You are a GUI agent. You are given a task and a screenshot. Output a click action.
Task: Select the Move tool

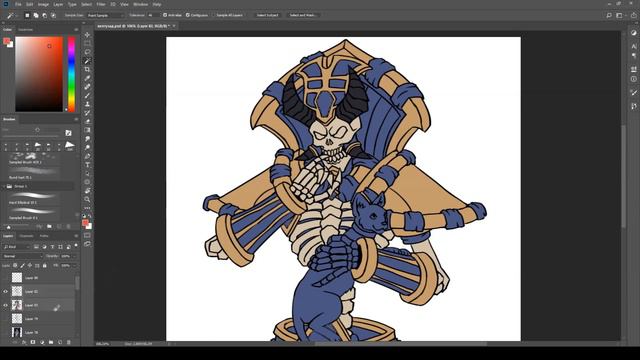(x=87, y=35)
